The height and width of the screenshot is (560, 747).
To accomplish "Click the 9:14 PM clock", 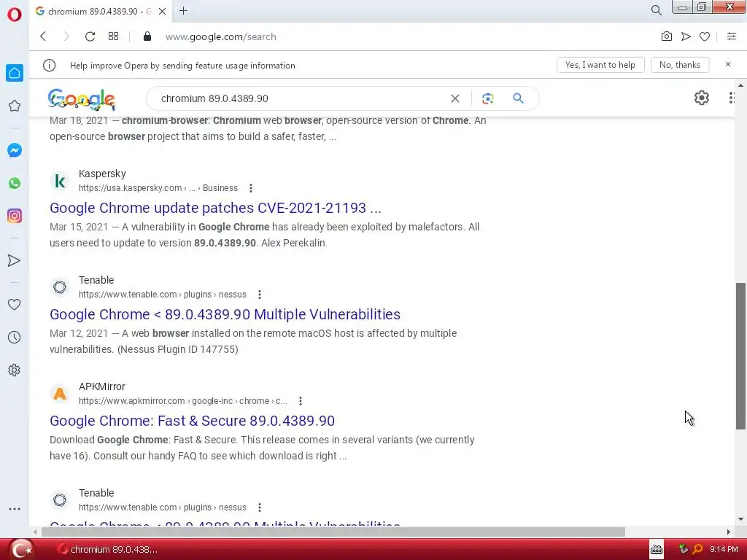I will pos(724,550).
